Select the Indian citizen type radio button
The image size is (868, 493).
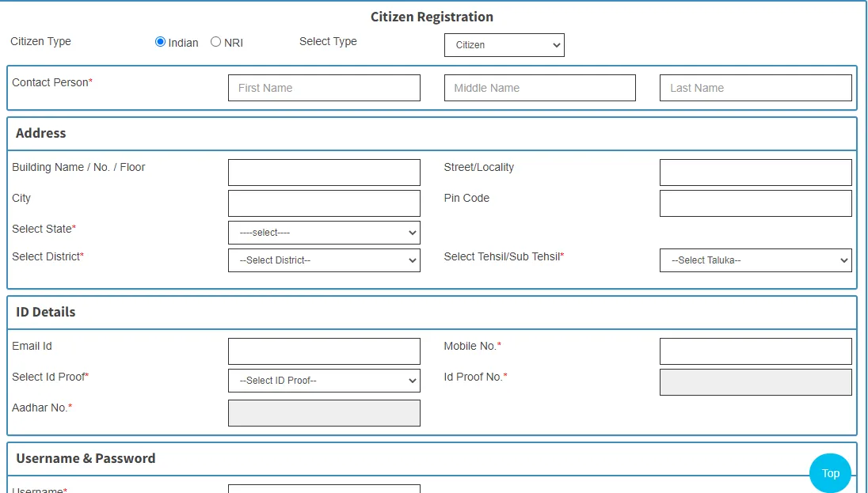click(x=161, y=42)
